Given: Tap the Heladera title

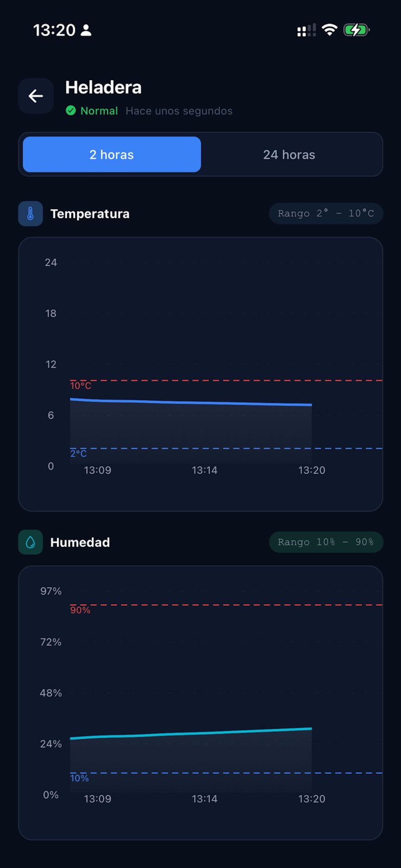Looking at the screenshot, I should 103,87.
